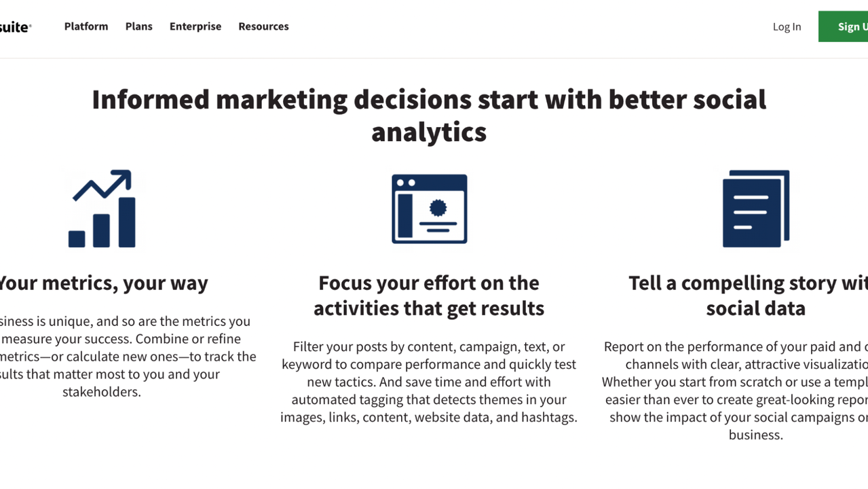
Task: Click the starburst badge inside browser icon
Action: (438, 207)
